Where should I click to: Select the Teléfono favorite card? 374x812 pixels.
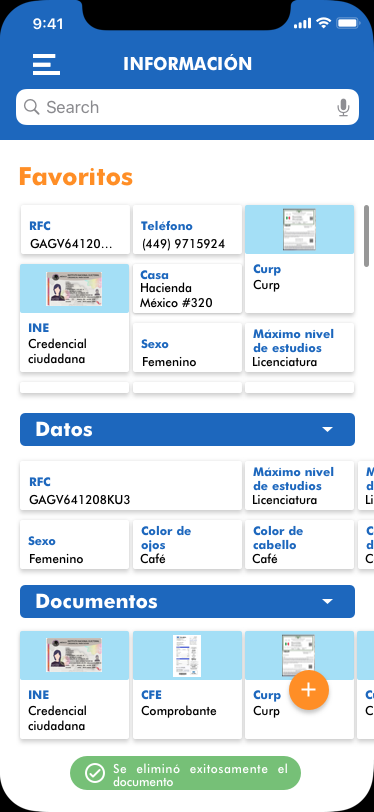tap(188, 229)
